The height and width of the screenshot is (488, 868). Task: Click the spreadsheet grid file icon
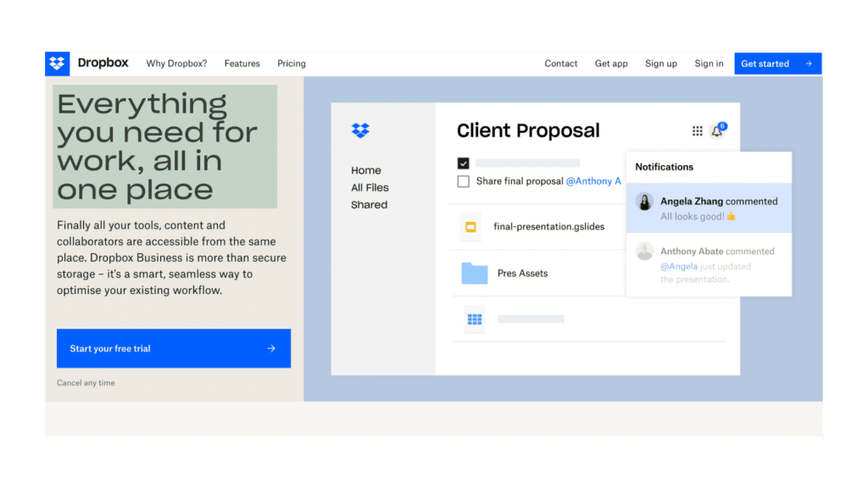(x=475, y=319)
